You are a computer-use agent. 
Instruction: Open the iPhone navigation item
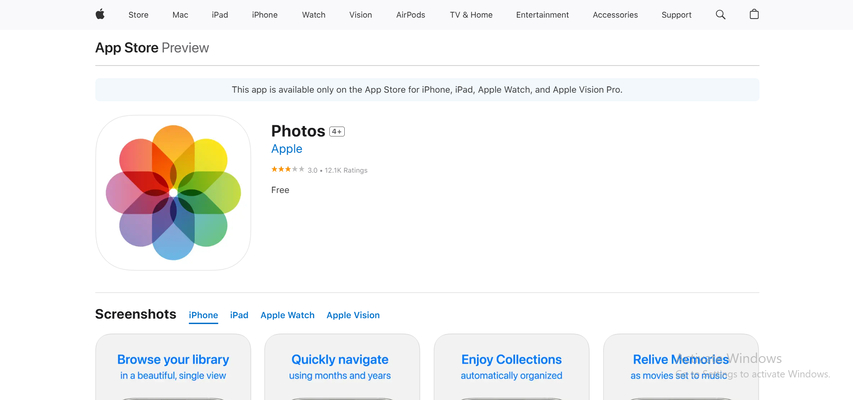264,15
